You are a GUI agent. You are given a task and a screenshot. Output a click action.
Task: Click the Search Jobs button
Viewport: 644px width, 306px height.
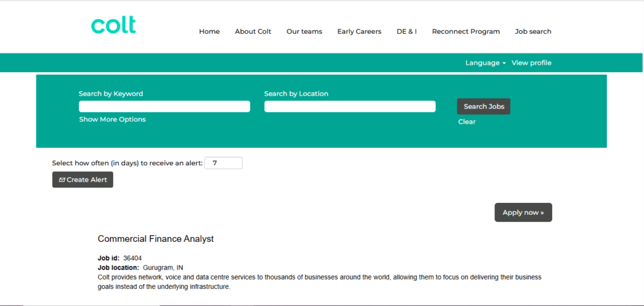[x=484, y=106]
